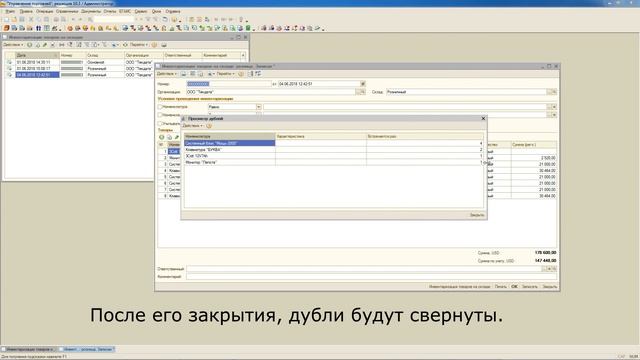Click structure icon at end of document toolbar
The height and width of the screenshot is (360, 640).
pyautogui.click(x=258, y=74)
